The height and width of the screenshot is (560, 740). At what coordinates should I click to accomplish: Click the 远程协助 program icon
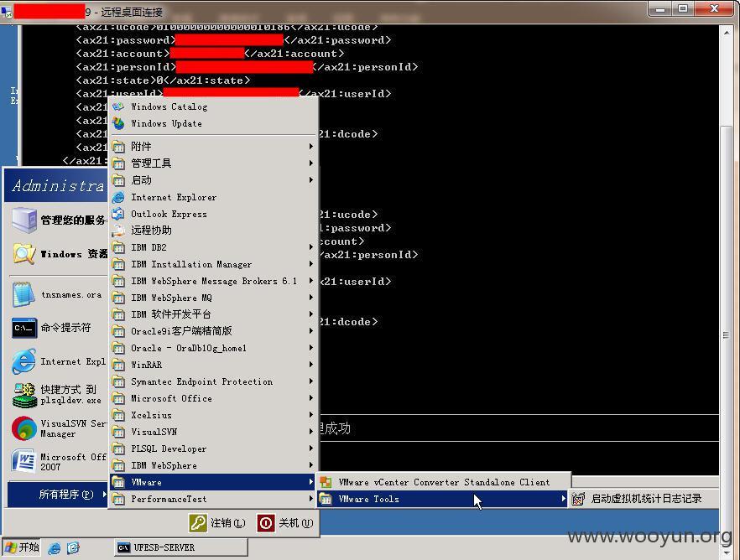(x=118, y=231)
